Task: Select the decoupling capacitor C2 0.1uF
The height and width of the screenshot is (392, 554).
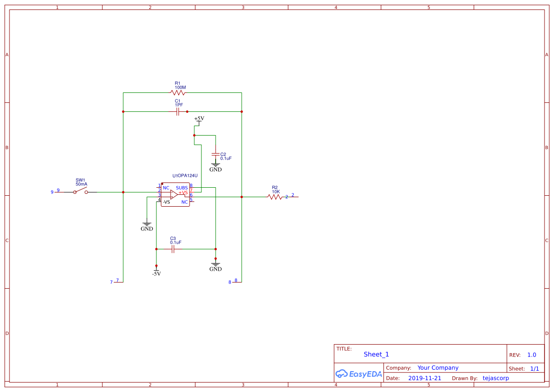Action: tap(216, 155)
